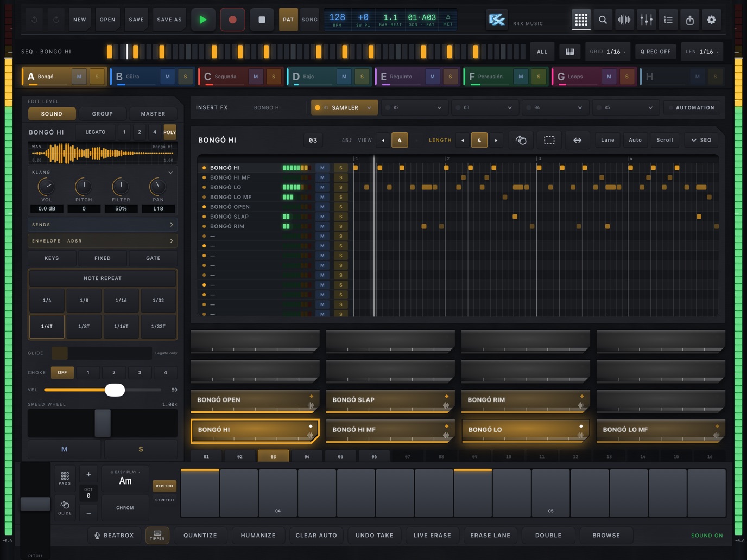Screen dimensions: 747x560
Task: Switch to the GROUP edit level tab
Action: [103, 114]
